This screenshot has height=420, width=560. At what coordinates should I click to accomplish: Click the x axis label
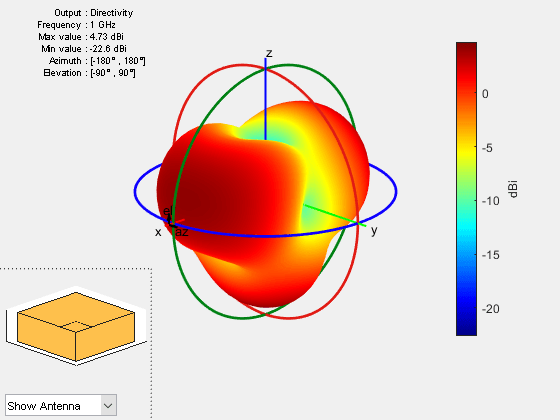[158, 232]
